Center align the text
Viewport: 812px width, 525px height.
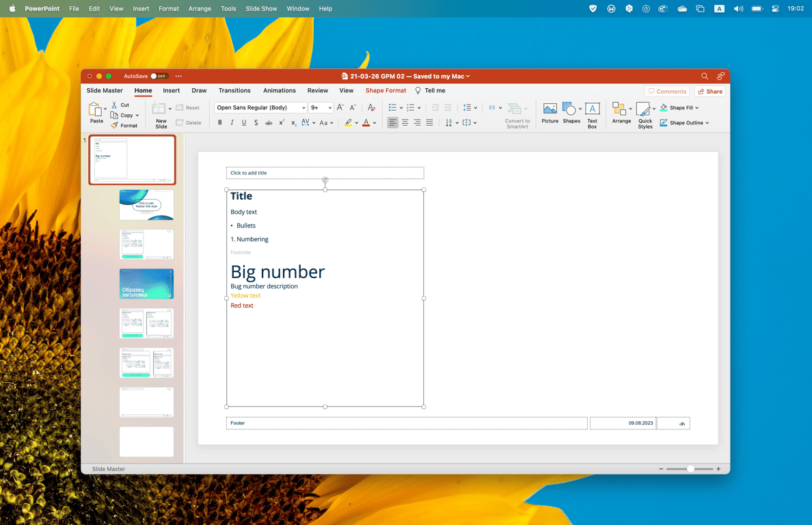click(405, 123)
